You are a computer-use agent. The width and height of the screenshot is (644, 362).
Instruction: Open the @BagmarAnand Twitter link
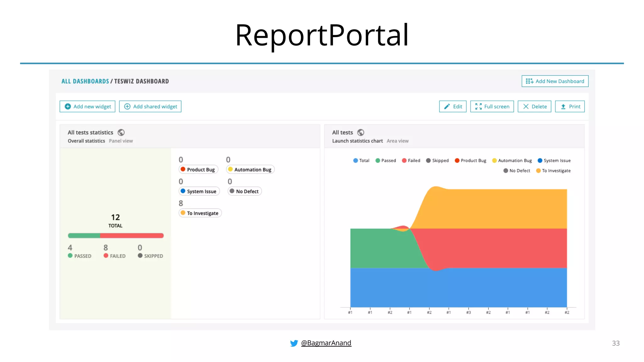click(x=326, y=343)
